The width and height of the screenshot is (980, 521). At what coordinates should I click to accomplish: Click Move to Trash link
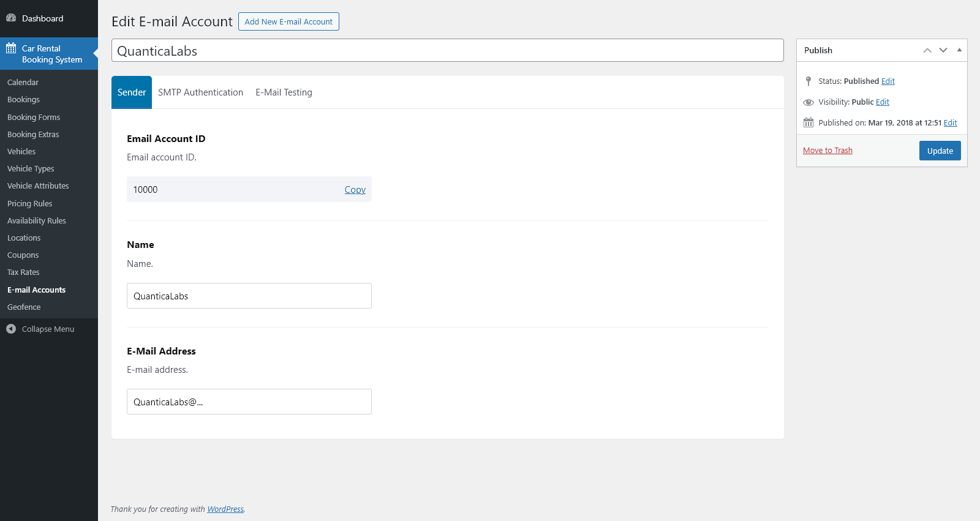coord(827,151)
